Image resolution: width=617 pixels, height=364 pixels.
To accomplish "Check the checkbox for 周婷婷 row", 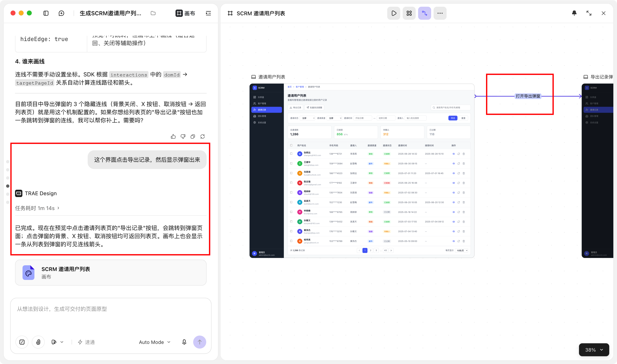I will 291,193.
